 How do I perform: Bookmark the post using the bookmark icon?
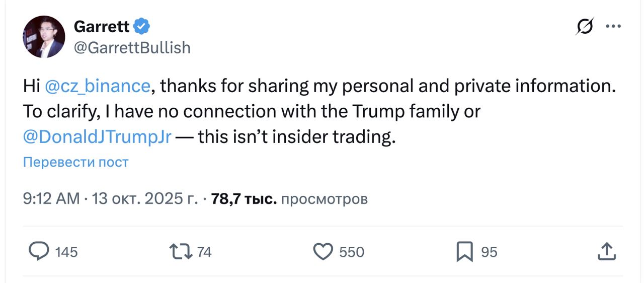[x=464, y=251]
